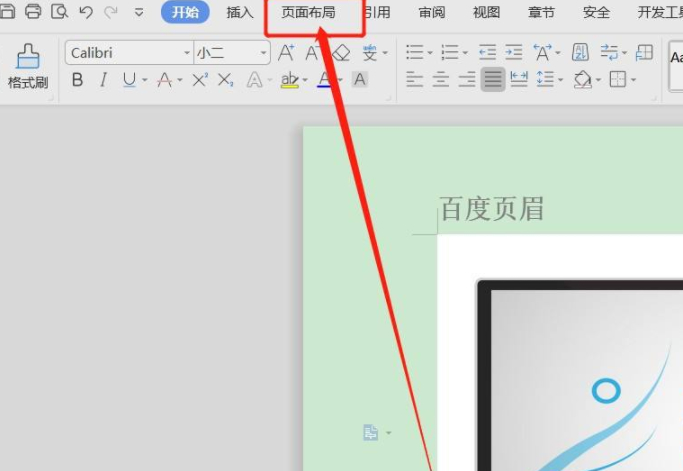683x471 pixels.
Task: Highlight text with ab highlighter
Action: (290, 80)
